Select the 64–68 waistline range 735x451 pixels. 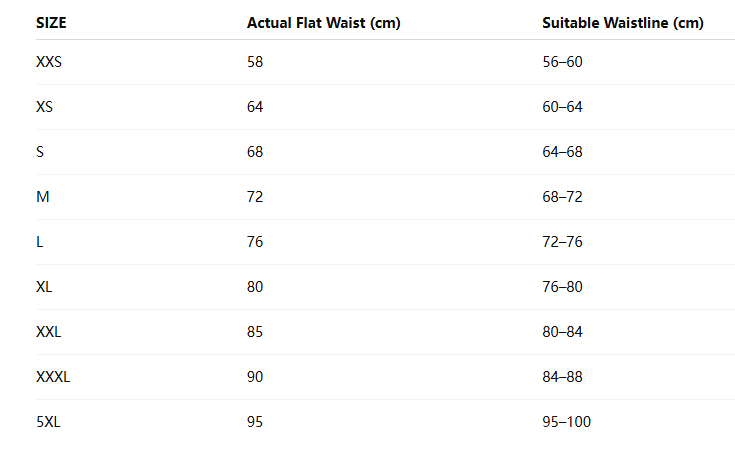point(562,152)
